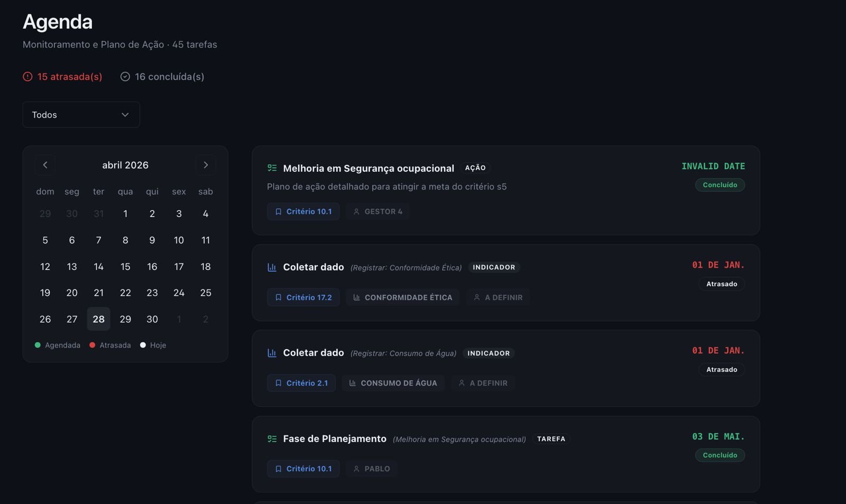The width and height of the screenshot is (846, 504).
Task: Click INDICADOR badge on Consumo de Água card
Action: [x=489, y=353]
